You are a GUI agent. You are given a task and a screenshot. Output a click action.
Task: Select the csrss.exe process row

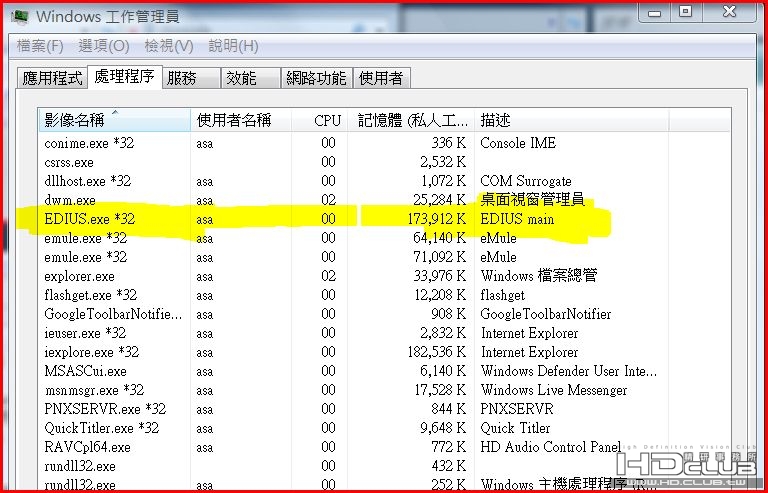(x=383, y=162)
